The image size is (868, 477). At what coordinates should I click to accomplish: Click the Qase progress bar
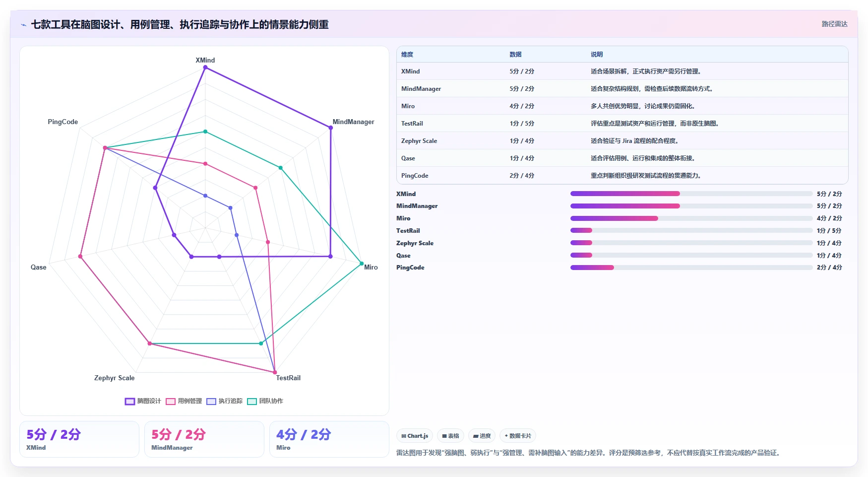(691, 255)
